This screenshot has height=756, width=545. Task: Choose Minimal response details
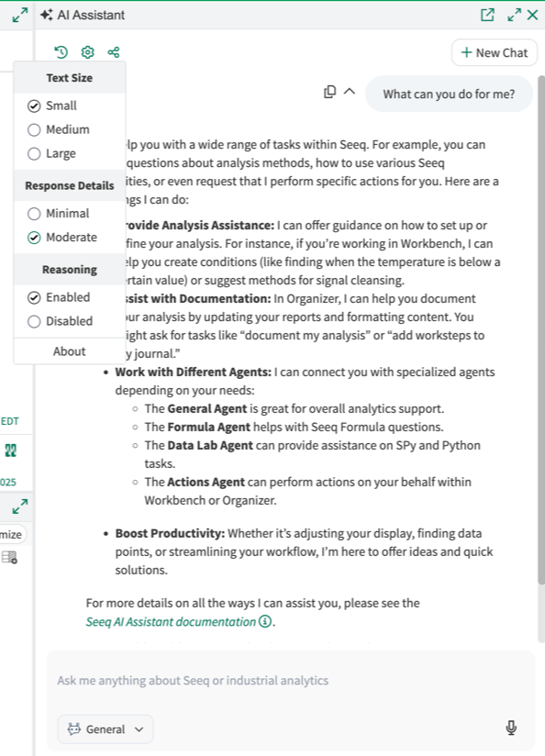click(59, 214)
